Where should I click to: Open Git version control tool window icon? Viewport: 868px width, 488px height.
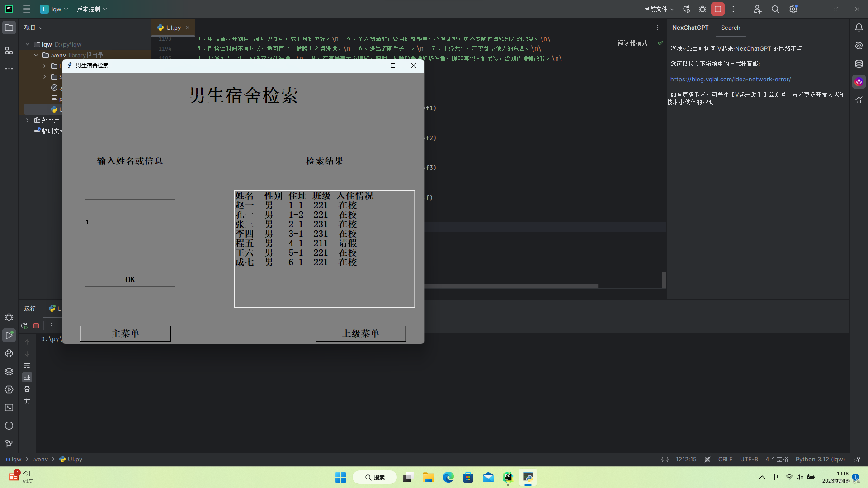[x=9, y=444]
